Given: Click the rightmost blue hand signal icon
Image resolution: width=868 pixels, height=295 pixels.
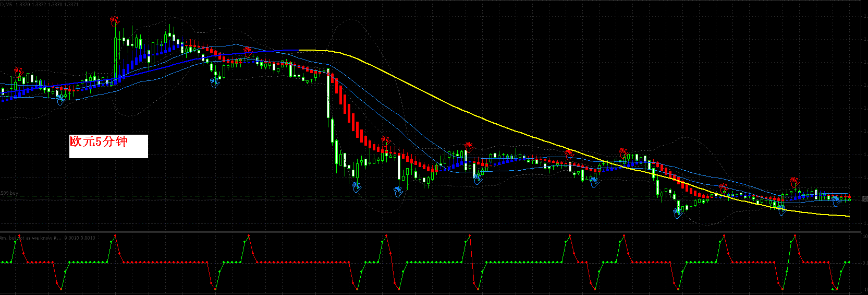Looking at the screenshot, I should [837, 200].
